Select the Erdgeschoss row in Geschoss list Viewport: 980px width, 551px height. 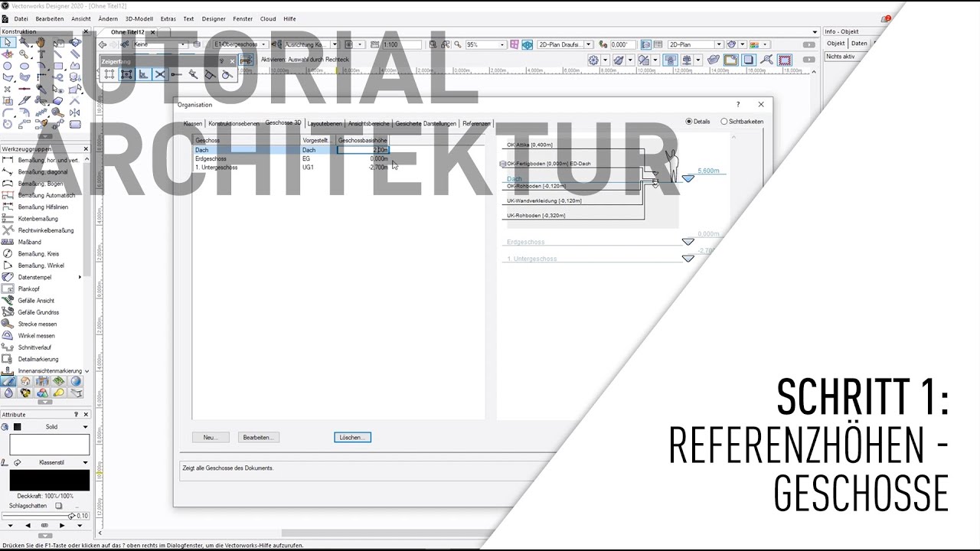291,158
